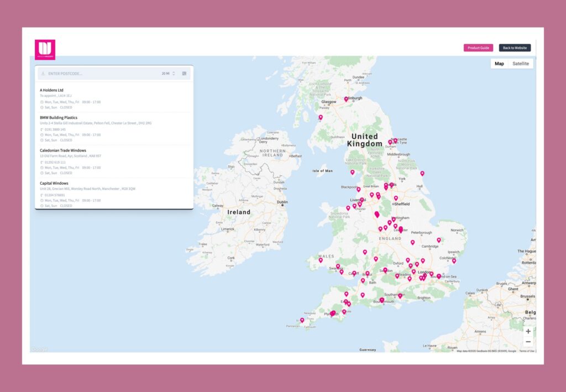This screenshot has height=392, width=566.
Task: Select the map pin near Colchester
Action: (x=454, y=260)
